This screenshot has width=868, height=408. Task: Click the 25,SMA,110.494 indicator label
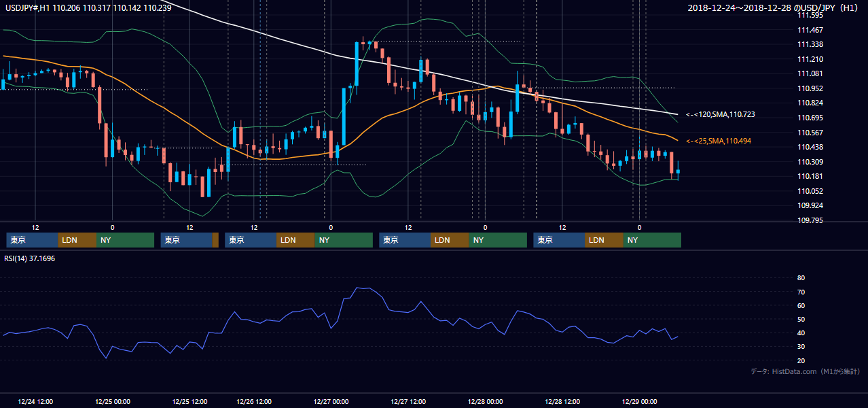tap(719, 141)
